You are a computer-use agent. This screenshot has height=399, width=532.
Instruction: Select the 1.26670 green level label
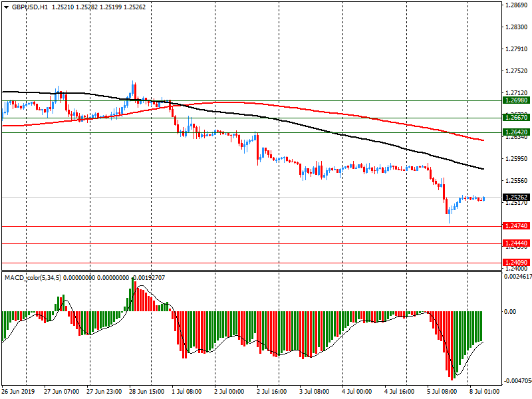516,118
